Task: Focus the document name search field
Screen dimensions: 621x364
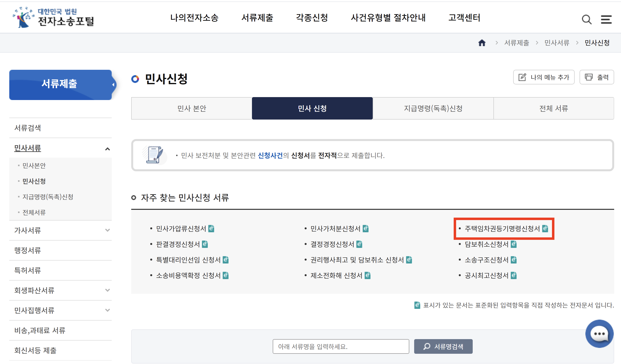Action: tap(341, 346)
